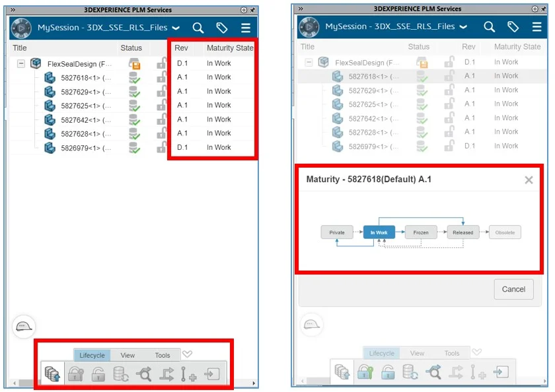The width and height of the screenshot is (555, 392).
Task: Select 5827642<1> row in left panel
Action: click(132, 119)
